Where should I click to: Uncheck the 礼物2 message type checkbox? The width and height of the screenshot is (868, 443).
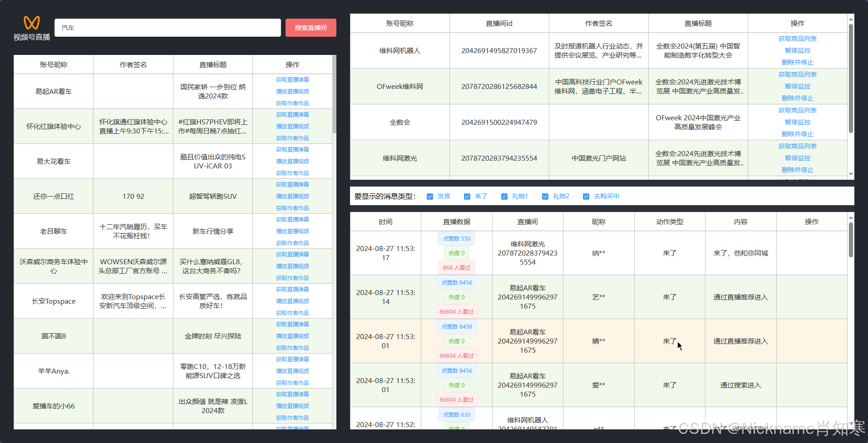pyautogui.click(x=545, y=197)
